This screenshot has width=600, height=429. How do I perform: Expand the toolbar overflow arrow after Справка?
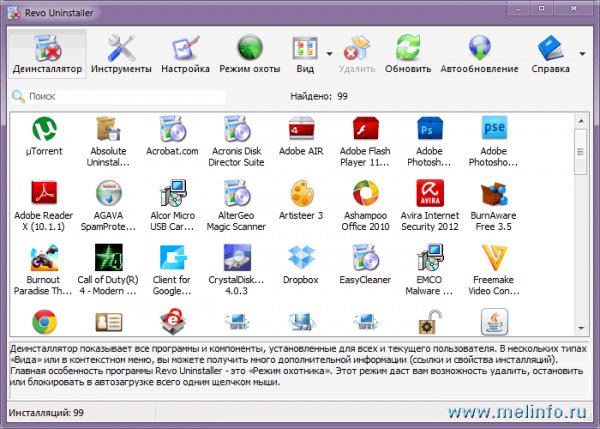(582, 54)
